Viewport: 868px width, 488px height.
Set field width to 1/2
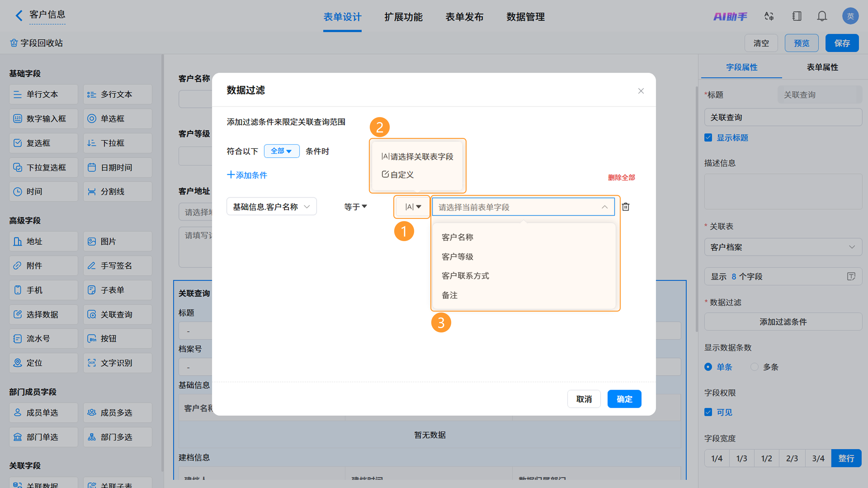[767, 458]
